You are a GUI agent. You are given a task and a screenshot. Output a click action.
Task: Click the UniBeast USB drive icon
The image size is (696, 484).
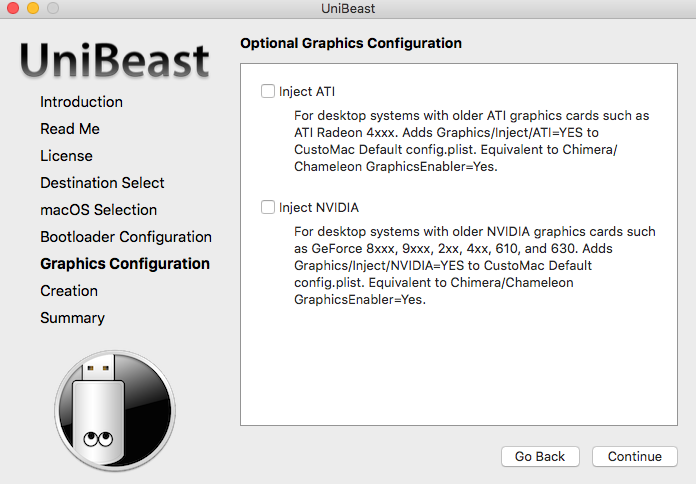tap(115, 411)
